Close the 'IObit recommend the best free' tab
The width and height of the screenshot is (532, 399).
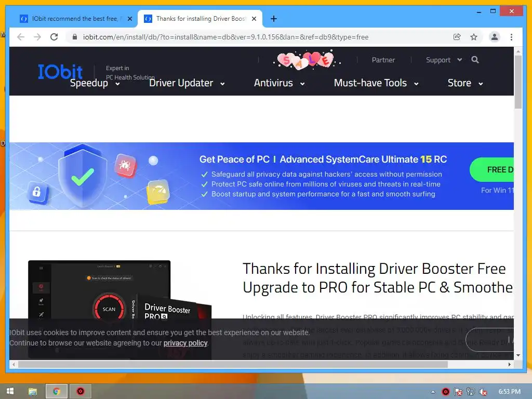point(129,19)
